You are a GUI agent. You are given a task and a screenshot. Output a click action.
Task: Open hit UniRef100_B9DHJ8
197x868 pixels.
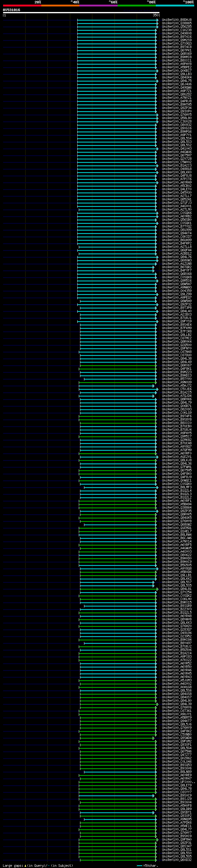pyautogui.click(x=177, y=20)
